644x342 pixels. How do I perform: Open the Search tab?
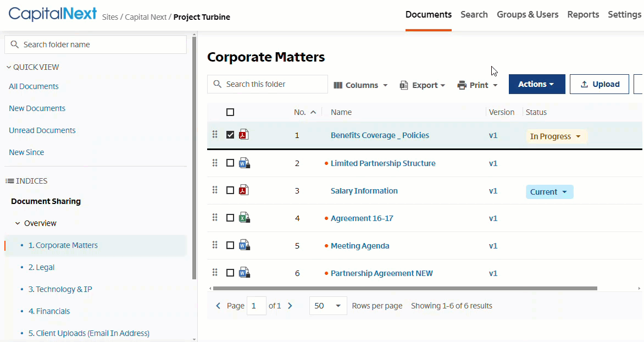point(474,15)
